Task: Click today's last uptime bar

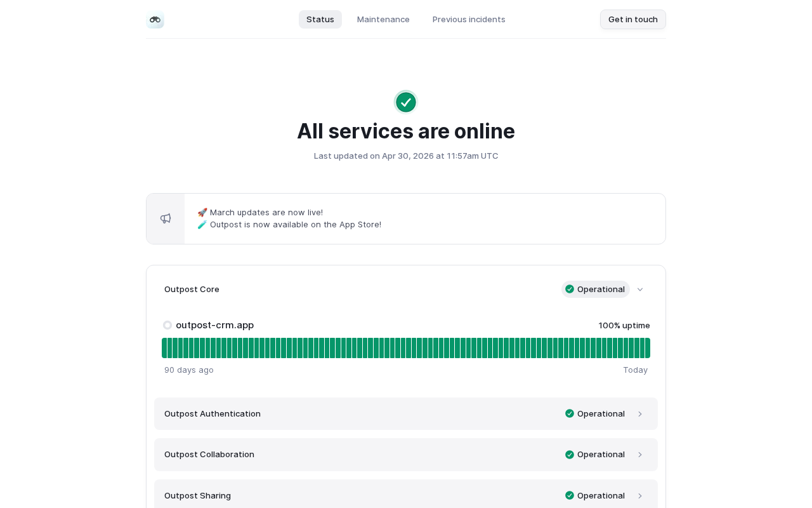Action: 648,348
